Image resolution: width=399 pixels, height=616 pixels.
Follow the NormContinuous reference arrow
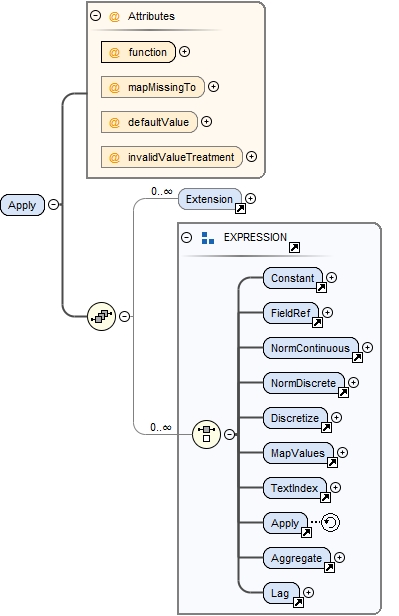click(357, 358)
